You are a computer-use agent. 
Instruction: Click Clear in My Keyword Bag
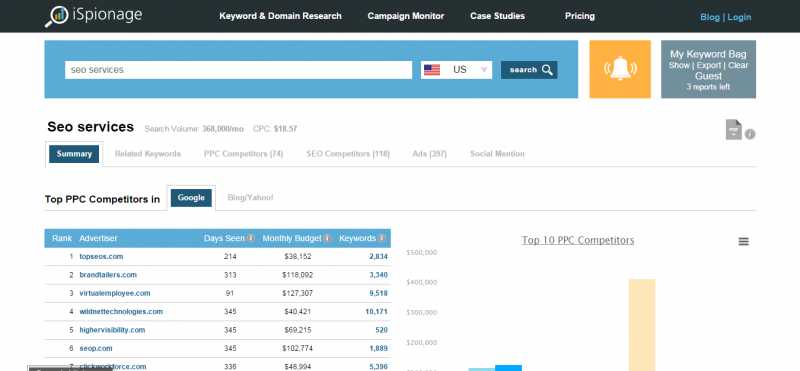738,65
